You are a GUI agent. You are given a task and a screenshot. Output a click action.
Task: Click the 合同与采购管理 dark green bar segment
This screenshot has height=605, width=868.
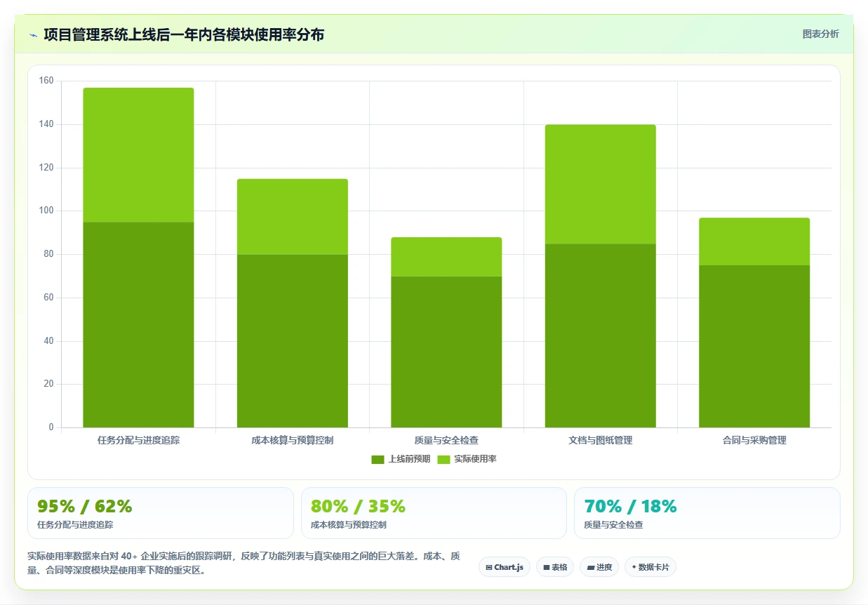754,346
